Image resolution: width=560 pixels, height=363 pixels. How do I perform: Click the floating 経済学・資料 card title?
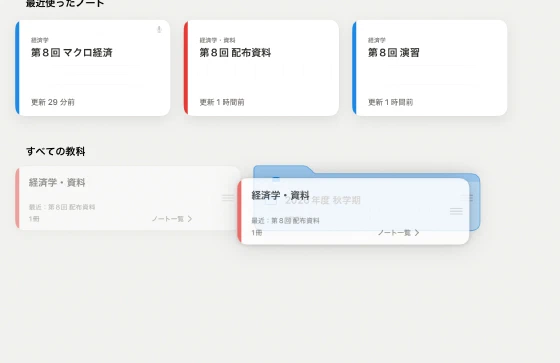pyautogui.click(x=280, y=195)
